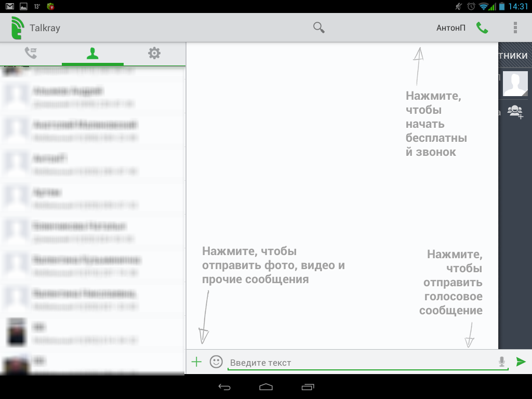The image size is (532, 399).
Task: Tap the microphone voice message icon
Action: [x=501, y=362]
